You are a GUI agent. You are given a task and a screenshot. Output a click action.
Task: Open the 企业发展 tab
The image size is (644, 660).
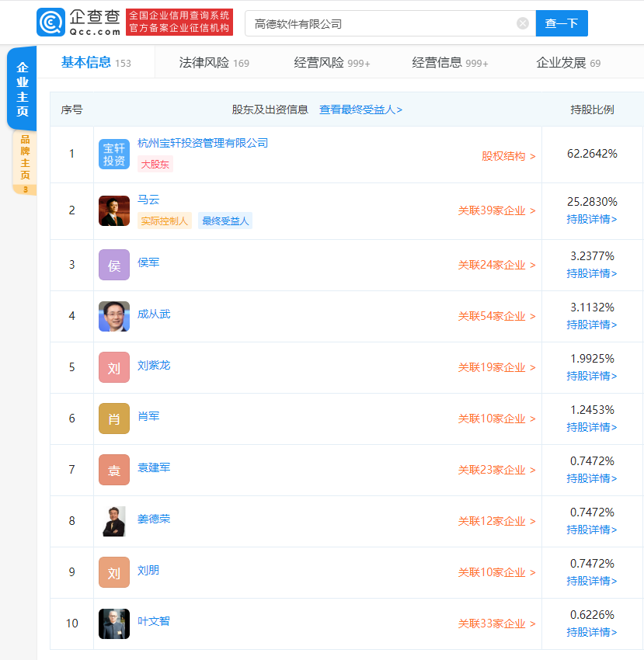(568, 63)
